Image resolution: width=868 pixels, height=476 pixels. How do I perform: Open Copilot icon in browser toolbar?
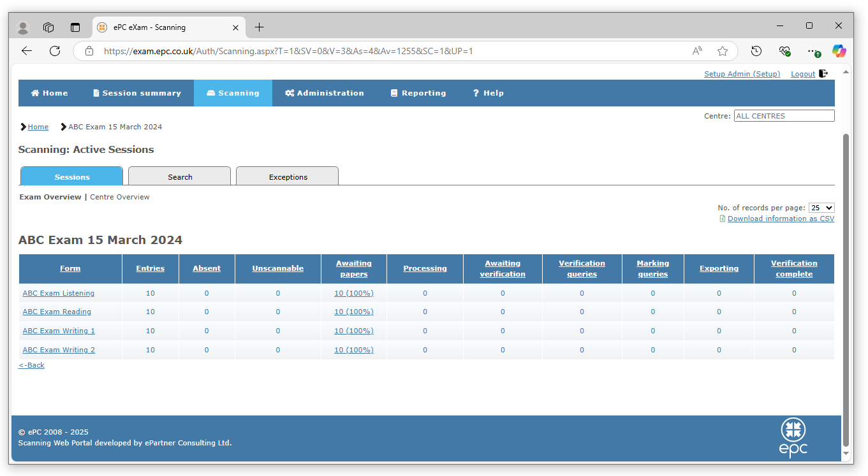tap(839, 51)
